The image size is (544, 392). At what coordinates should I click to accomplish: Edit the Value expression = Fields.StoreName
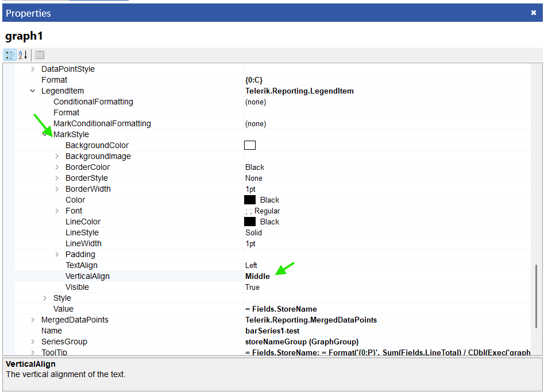[x=281, y=309]
